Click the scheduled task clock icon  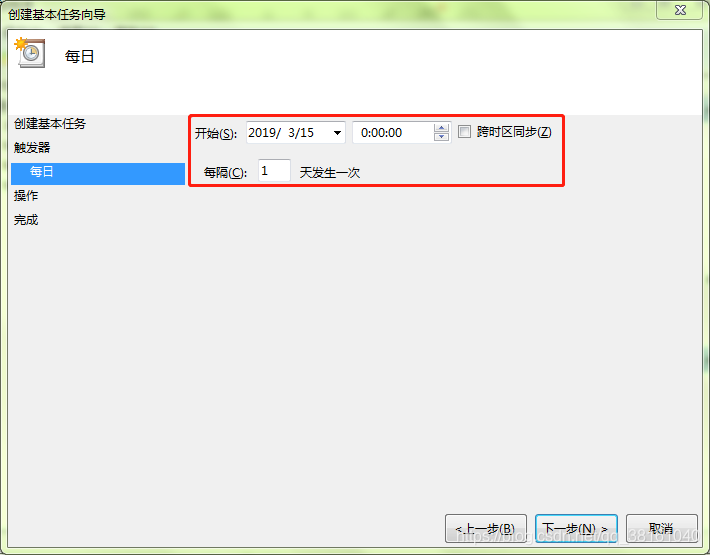coord(30,53)
